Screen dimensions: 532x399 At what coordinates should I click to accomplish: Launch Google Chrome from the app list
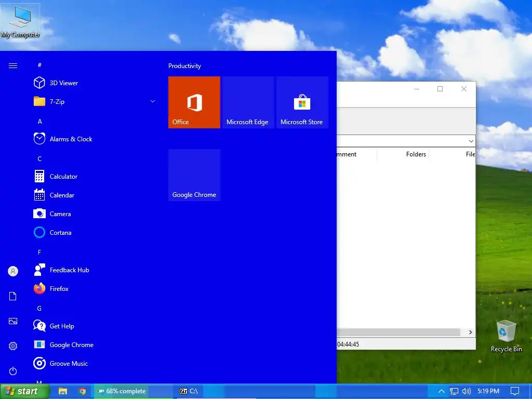(x=72, y=345)
